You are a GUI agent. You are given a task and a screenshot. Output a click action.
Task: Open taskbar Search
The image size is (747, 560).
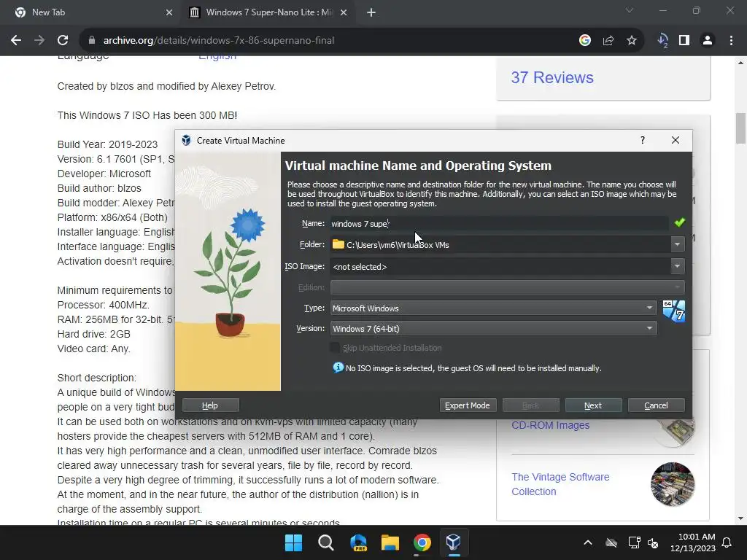(326, 542)
